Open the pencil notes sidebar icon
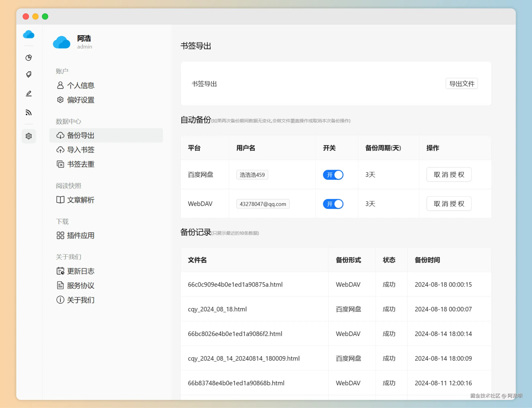 (29, 94)
